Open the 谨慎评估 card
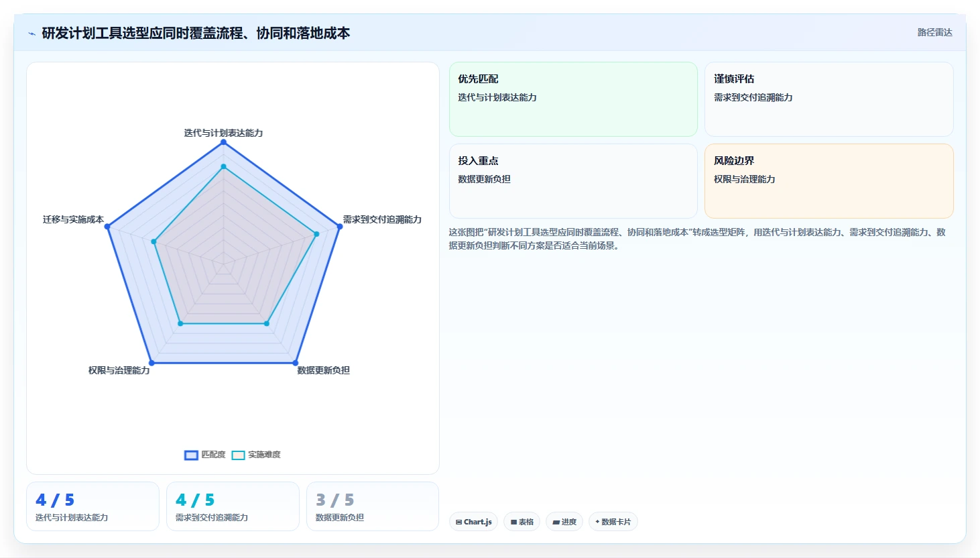 [x=829, y=99]
